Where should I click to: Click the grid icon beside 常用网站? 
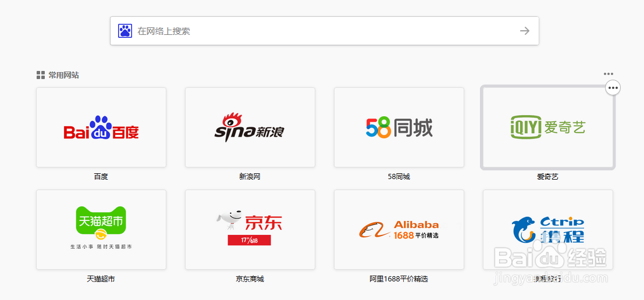tap(41, 75)
